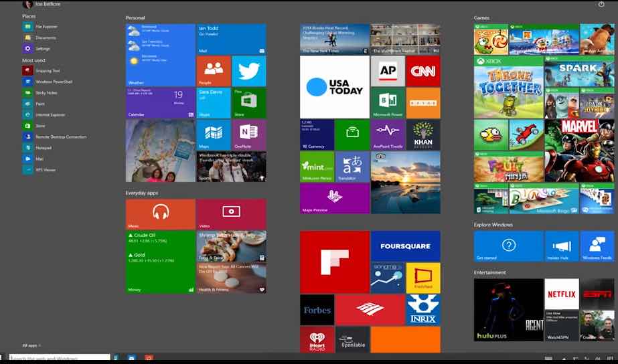Open the Video tile
618x364 pixels.
coord(232,214)
